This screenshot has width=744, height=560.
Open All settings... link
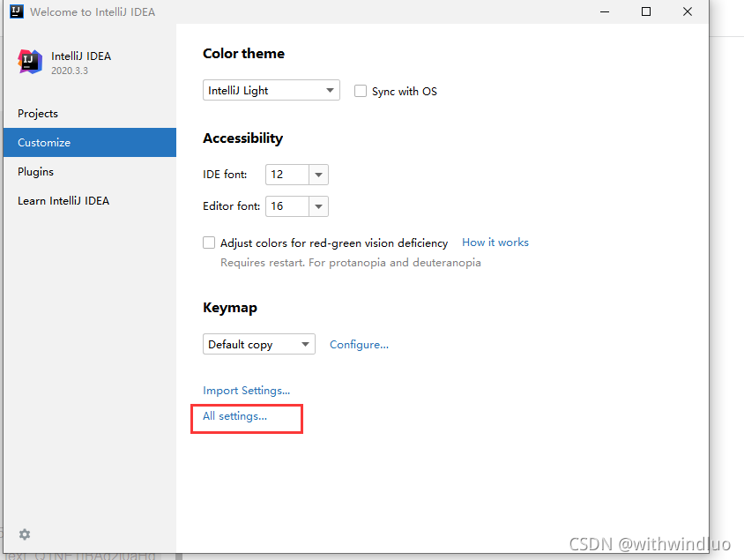coord(234,416)
